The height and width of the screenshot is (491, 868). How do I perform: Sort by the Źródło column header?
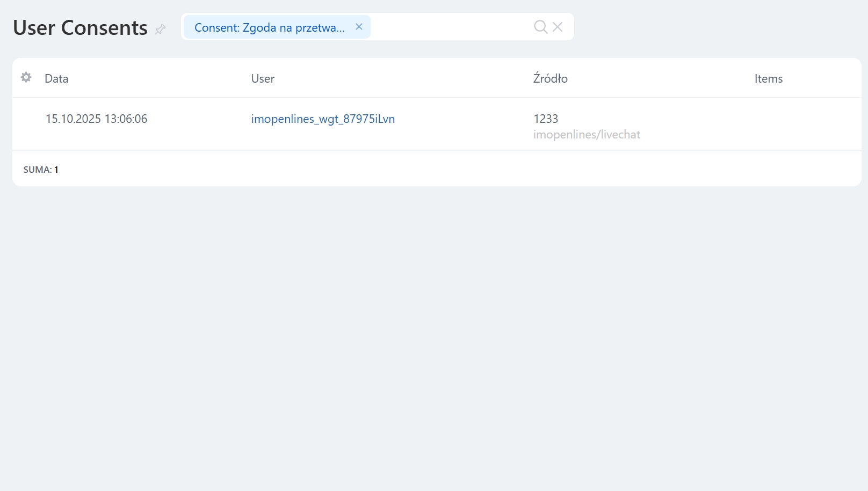(x=550, y=78)
